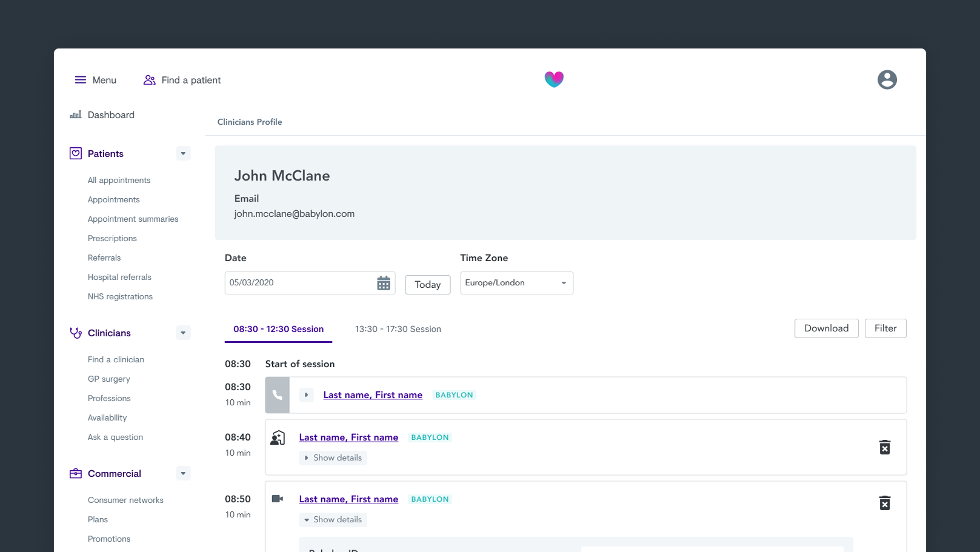Open the Dashboard menu item
Image resolution: width=980 pixels, height=552 pixels.
coord(111,115)
